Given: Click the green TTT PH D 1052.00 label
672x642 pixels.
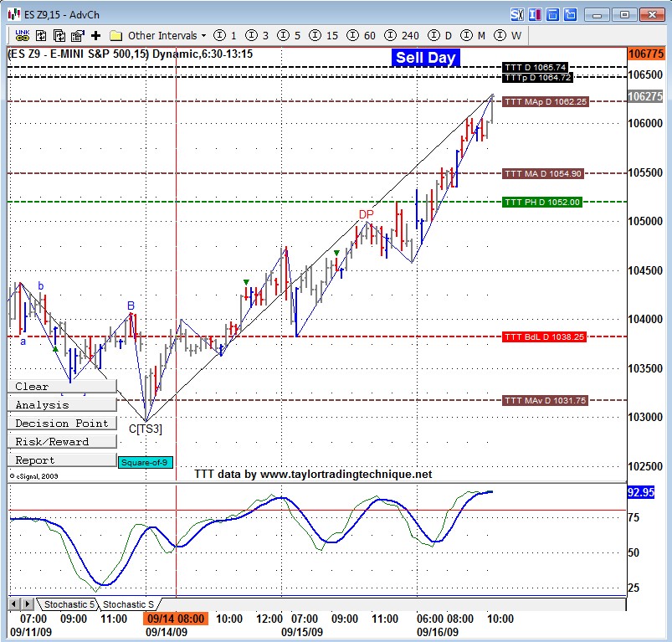Looking at the screenshot, I should tap(542, 202).
